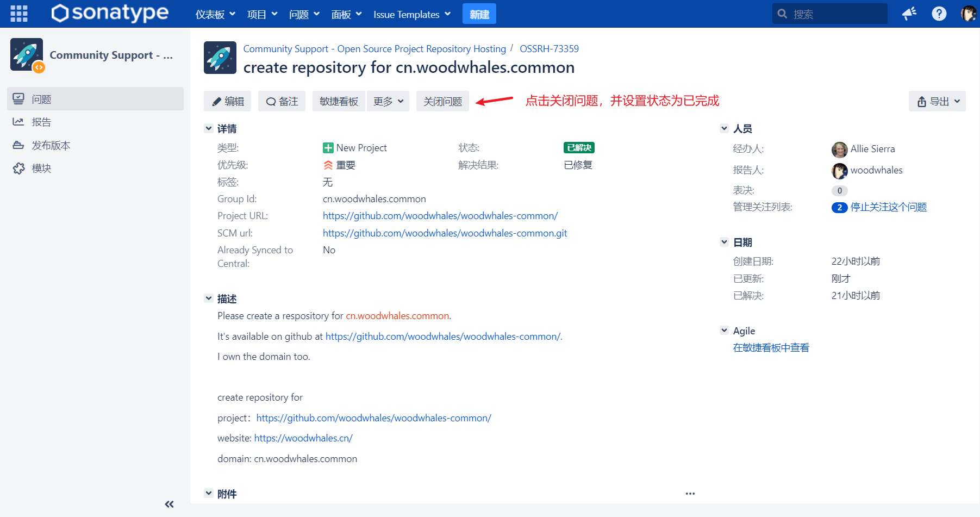980x517 pixels.
Task: Collapse the 描述 section
Action: [209, 298]
